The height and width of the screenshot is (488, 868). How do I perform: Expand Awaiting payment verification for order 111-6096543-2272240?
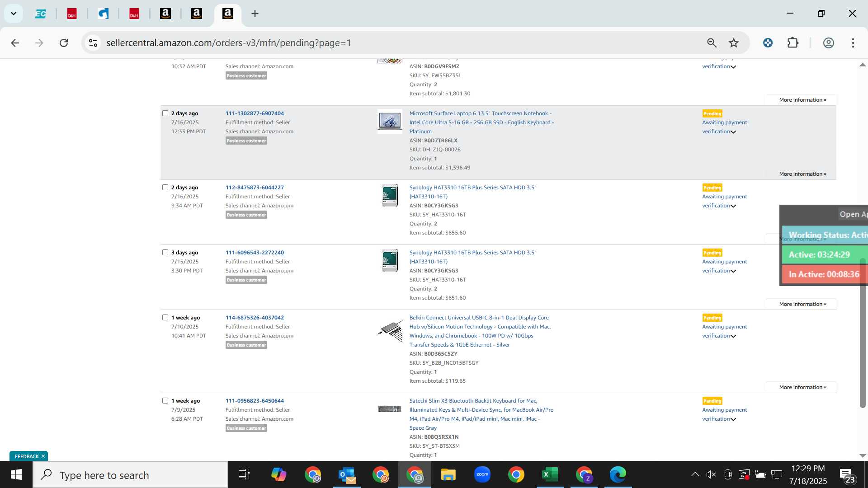pyautogui.click(x=724, y=266)
